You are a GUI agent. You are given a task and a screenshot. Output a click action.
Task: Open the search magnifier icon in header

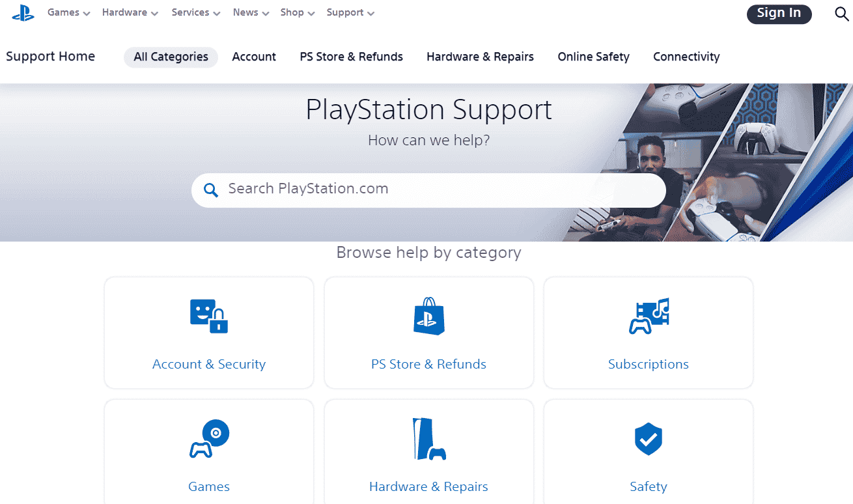[841, 14]
